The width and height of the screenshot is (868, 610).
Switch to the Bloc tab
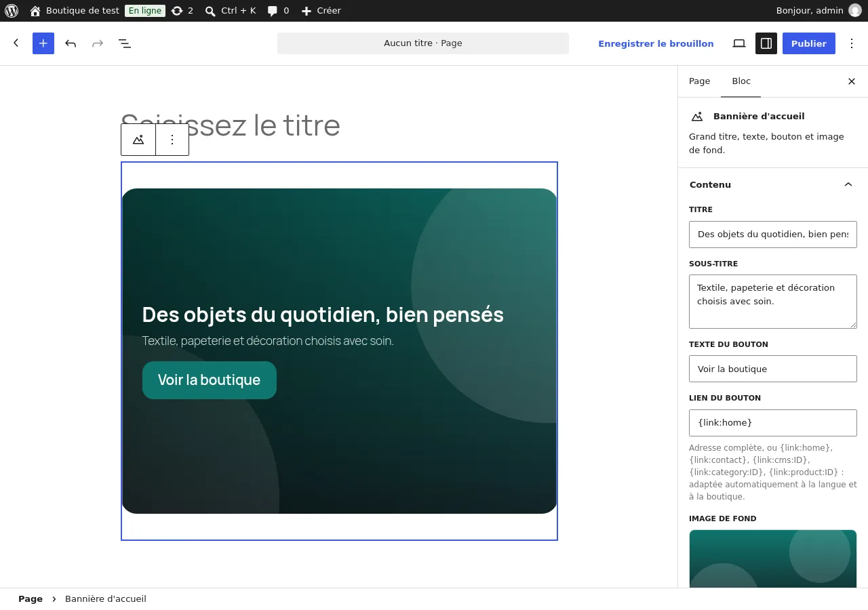(741, 81)
